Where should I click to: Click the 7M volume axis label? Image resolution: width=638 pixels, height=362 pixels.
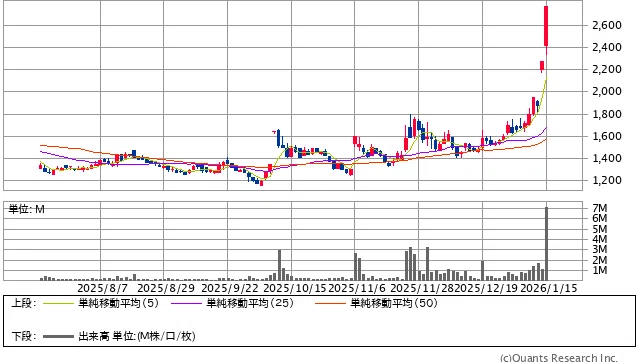599,208
